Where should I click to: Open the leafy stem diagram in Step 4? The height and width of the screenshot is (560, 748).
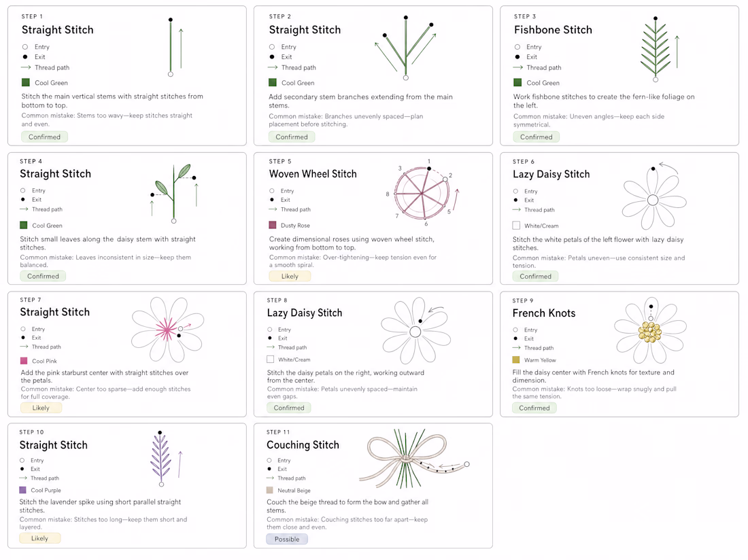click(x=173, y=193)
